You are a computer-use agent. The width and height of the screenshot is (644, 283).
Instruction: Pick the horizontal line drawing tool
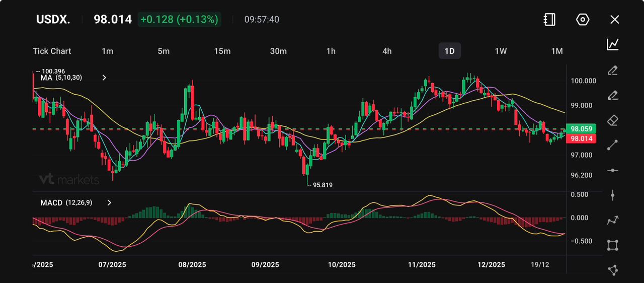tap(612, 170)
